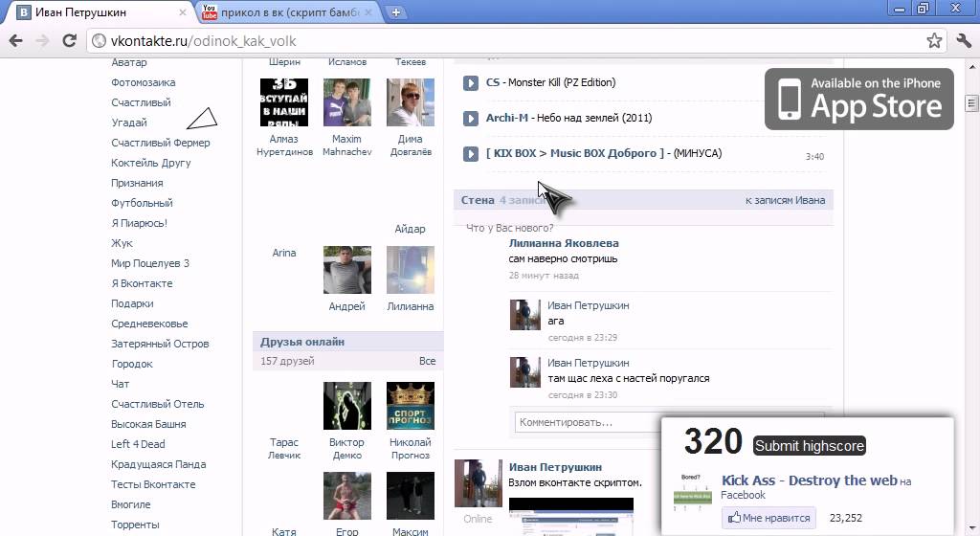Open the Тесты Вконтакте app link

(153, 484)
